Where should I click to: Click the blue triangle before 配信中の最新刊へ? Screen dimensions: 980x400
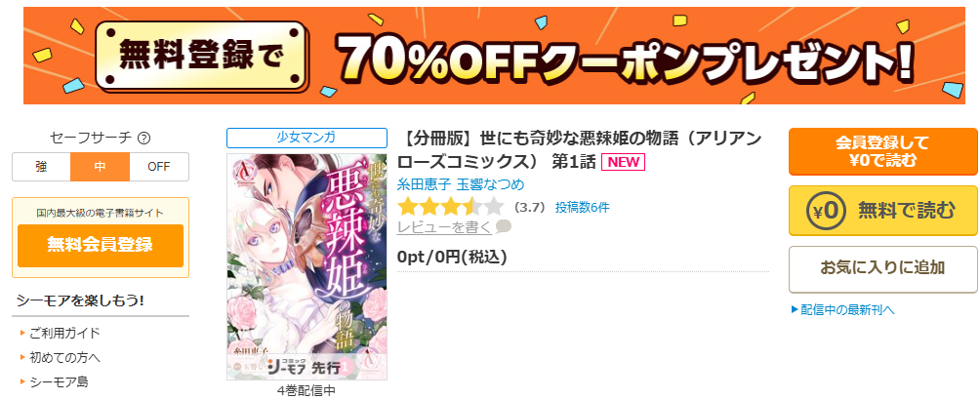tap(795, 308)
